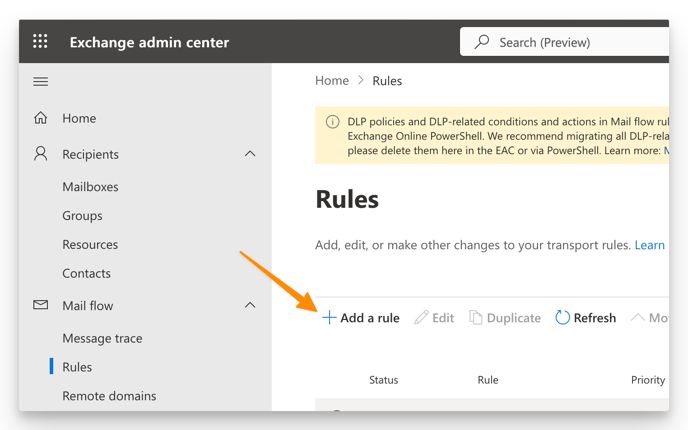Click the Exchange admin center title
The image size is (688, 430).
[x=149, y=42]
